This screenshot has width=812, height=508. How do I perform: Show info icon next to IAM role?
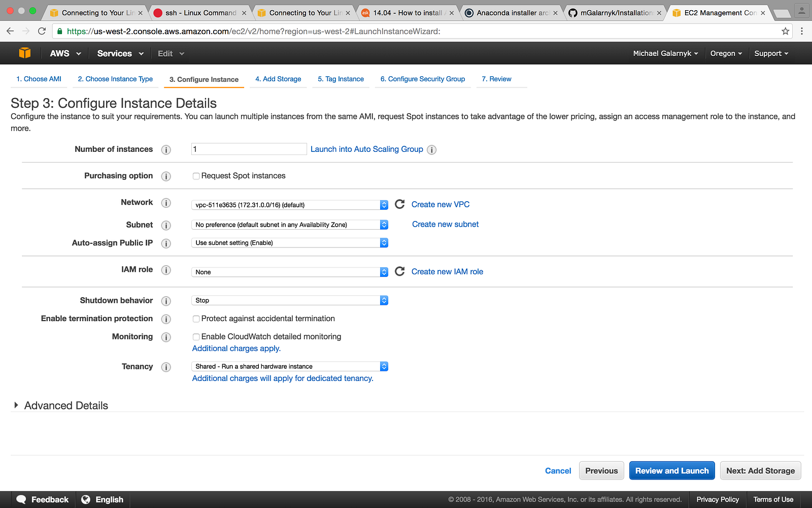pos(166,270)
